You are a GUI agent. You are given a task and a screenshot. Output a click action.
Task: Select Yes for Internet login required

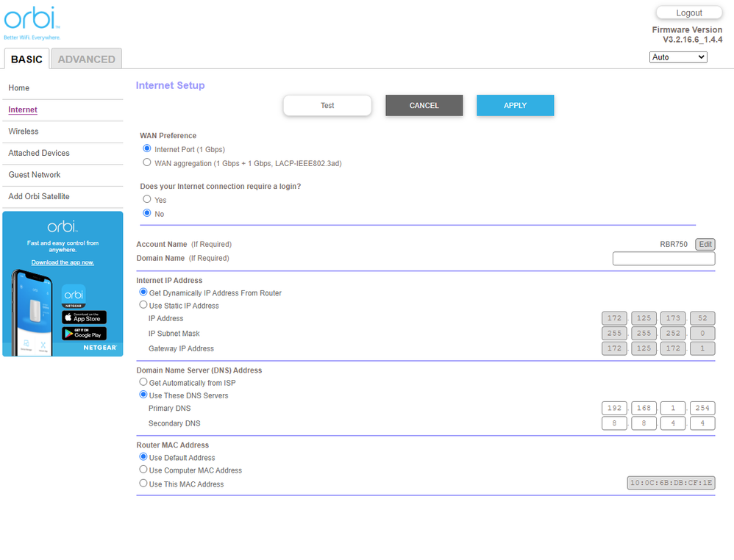[147, 199]
